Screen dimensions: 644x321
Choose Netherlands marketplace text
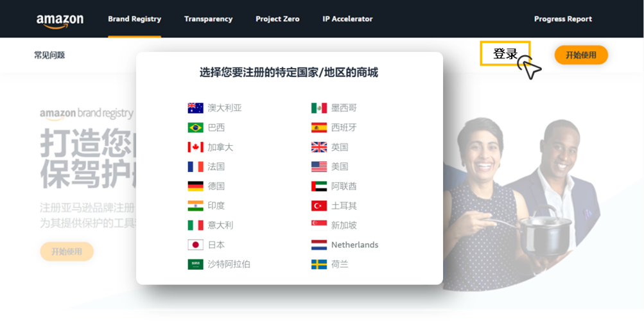(355, 245)
